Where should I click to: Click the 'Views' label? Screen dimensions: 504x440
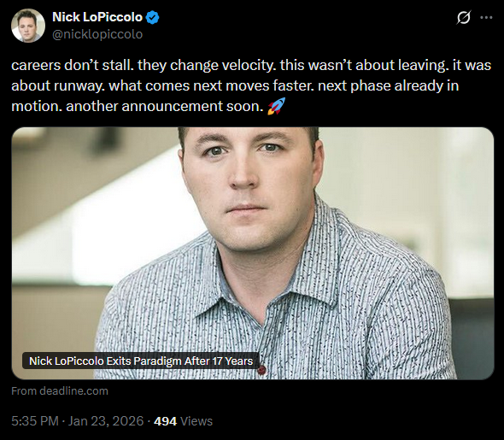(196, 421)
